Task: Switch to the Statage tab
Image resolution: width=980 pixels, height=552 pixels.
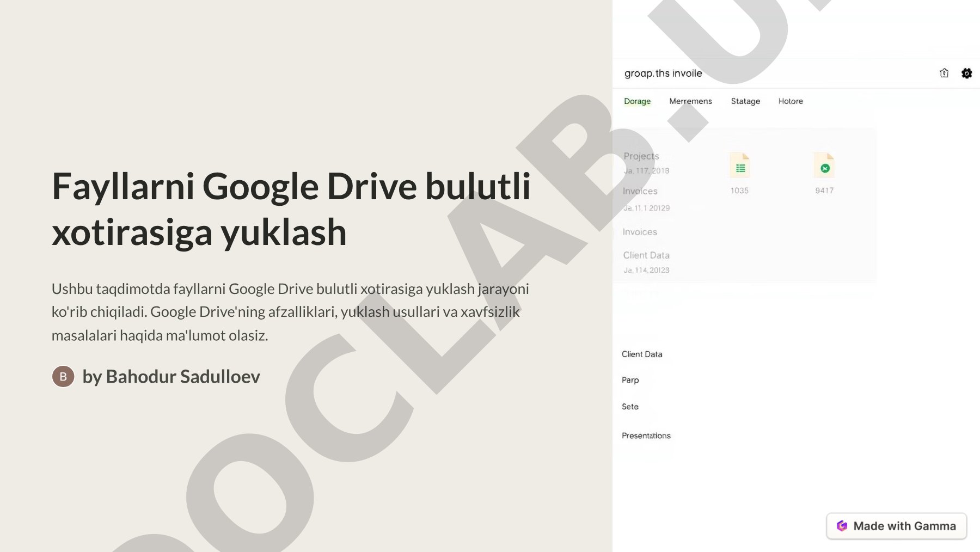Action: point(745,101)
